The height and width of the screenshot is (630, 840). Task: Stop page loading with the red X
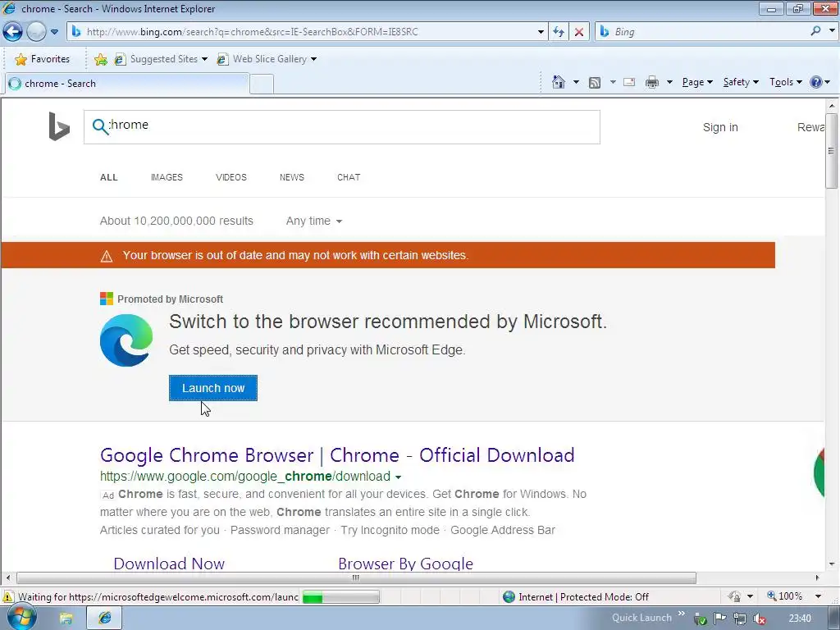point(579,32)
